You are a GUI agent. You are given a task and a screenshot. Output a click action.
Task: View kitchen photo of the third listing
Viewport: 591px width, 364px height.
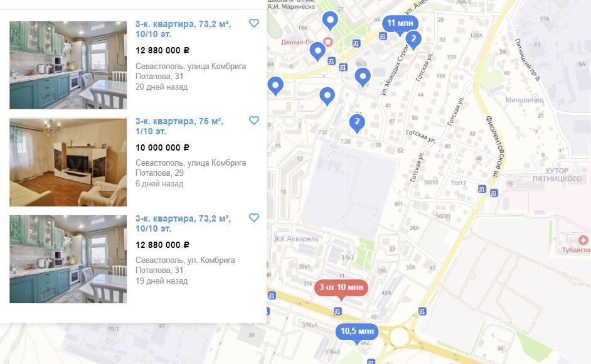pyautogui.click(x=68, y=259)
